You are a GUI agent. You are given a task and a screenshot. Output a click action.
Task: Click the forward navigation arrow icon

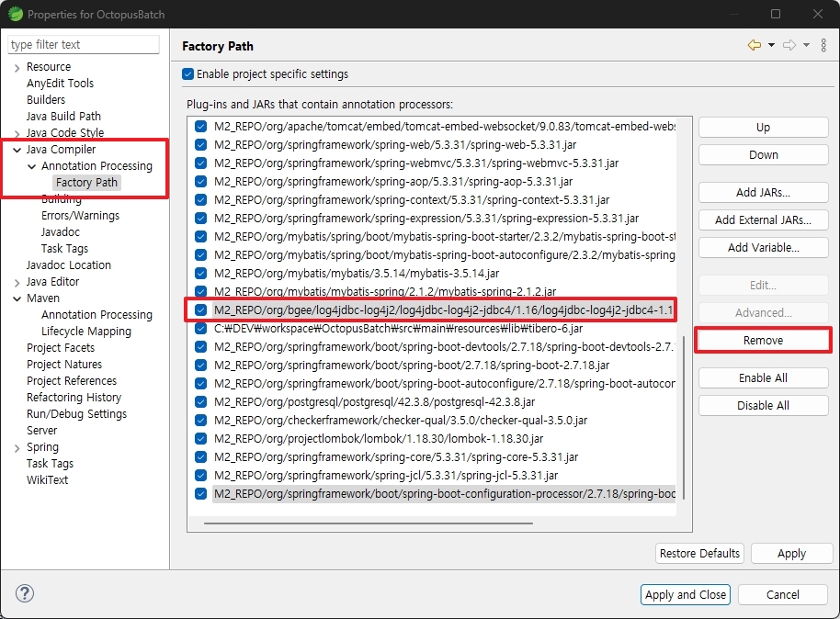click(789, 46)
